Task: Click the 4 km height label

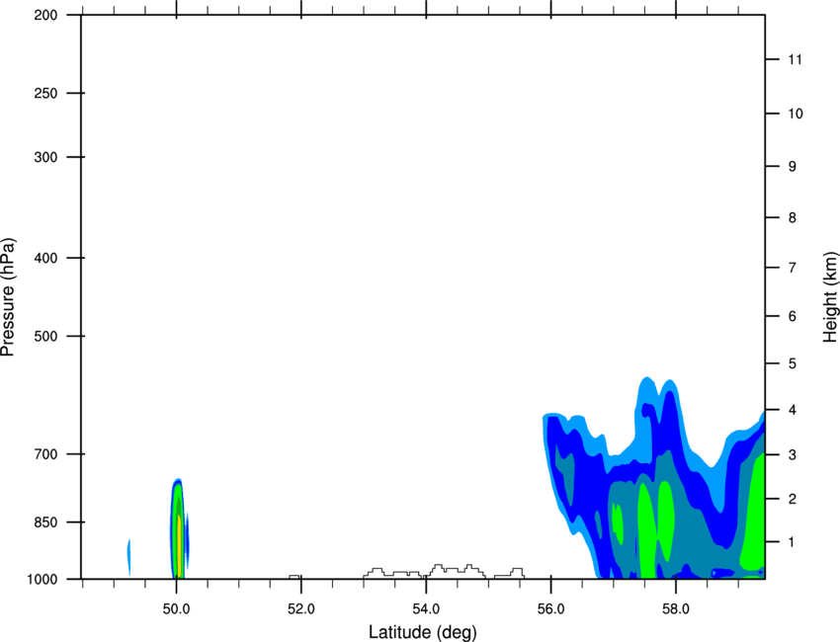Action: coord(793,410)
